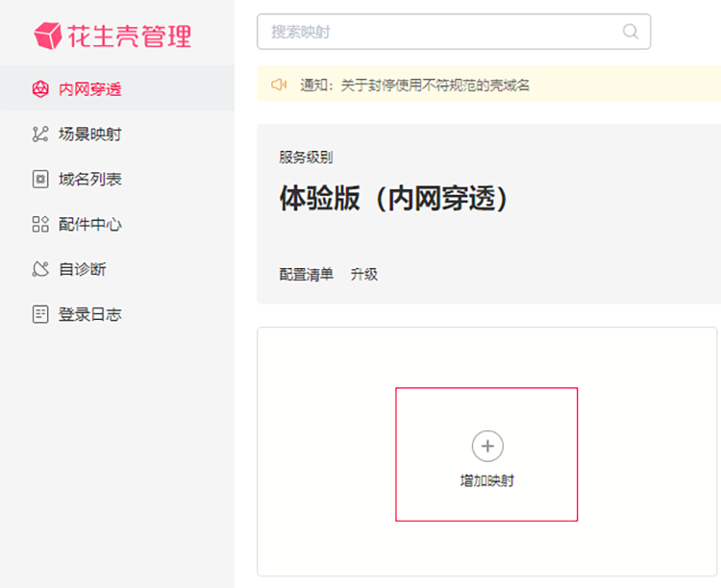The image size is (721, 588).
Task: Click the 登录日志 document icon
Action: tap(40, 315)
